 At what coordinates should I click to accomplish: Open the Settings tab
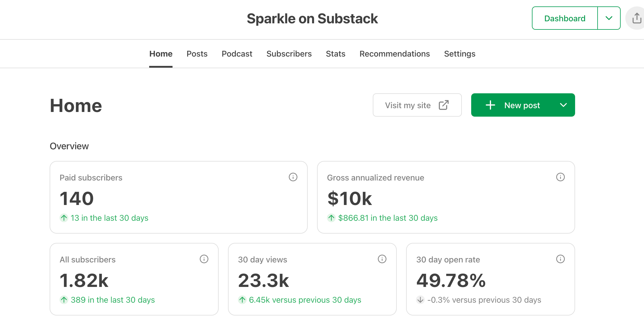[459, 54]
